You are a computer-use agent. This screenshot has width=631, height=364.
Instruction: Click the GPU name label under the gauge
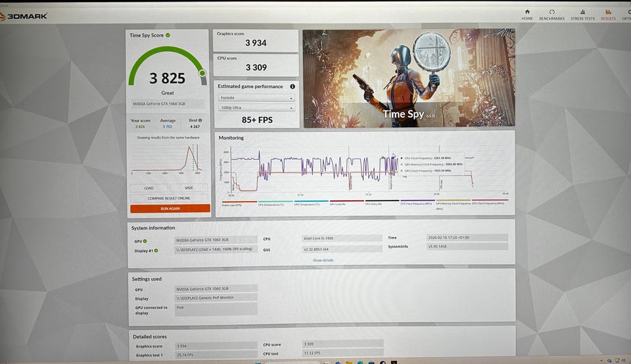coord(168,104)
